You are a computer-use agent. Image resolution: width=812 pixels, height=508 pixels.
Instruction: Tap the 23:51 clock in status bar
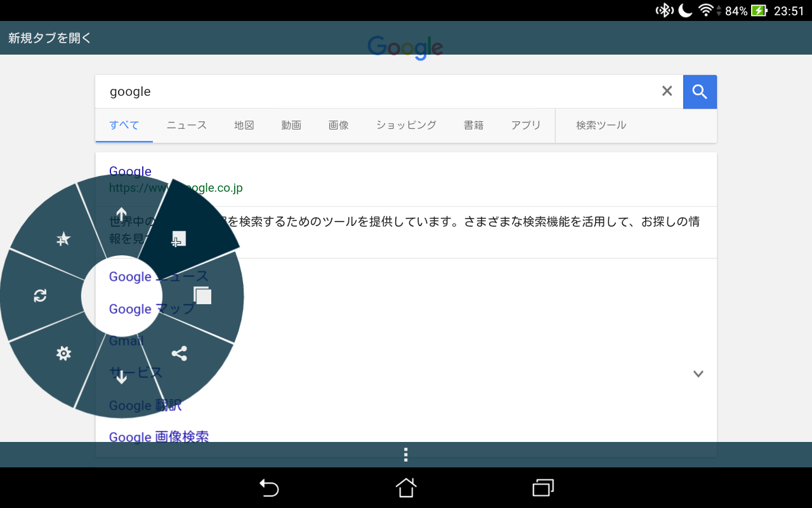(x=789, y=11)
